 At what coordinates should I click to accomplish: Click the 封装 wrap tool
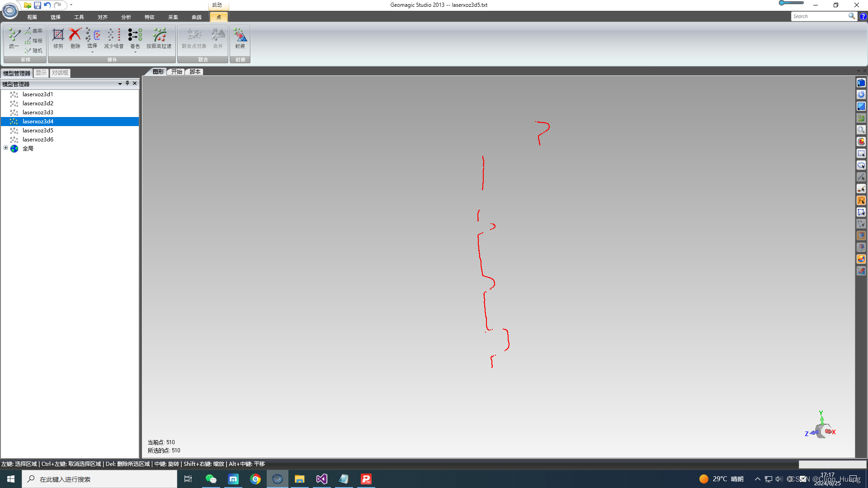point(240,38)
